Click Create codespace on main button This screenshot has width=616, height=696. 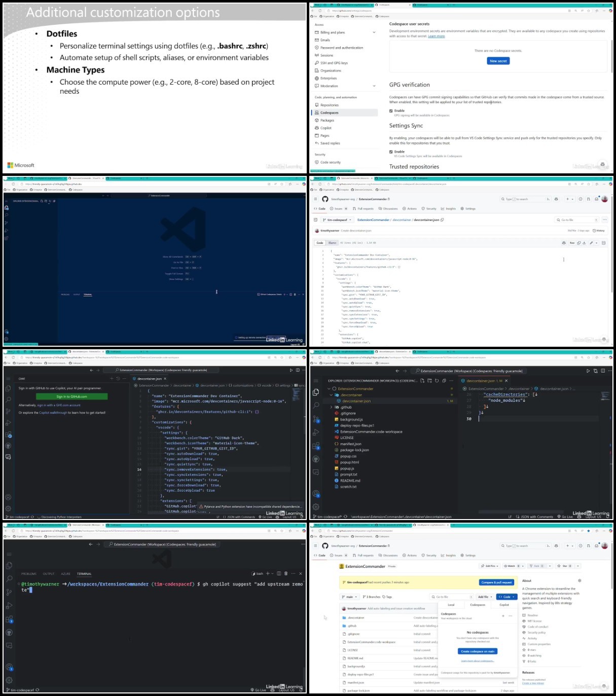(x=478, y=651)
